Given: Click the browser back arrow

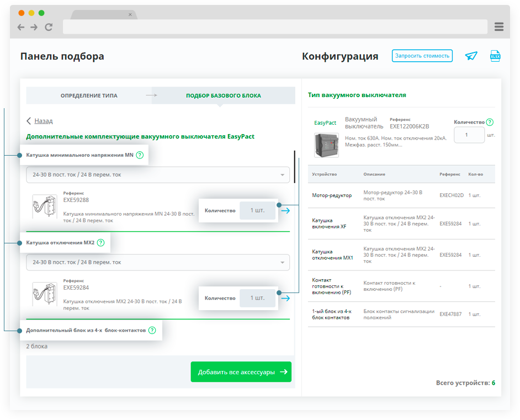Looking at the screenshot, I should point(21,27).
